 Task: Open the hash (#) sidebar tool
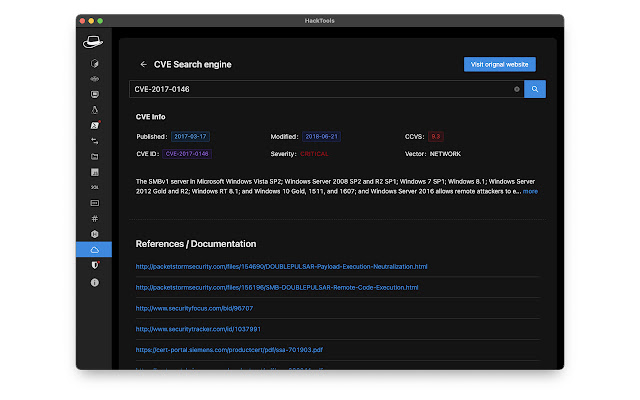[94, 218]
